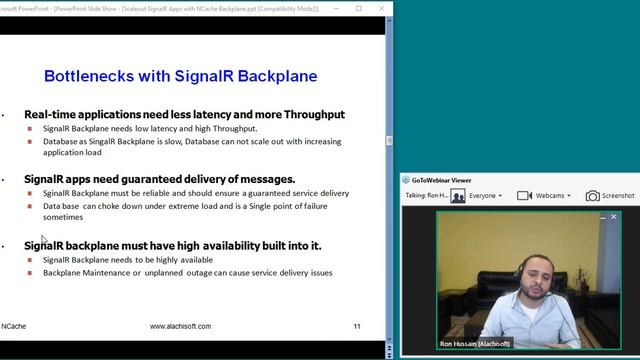Click the Ron Hussain webcam video feed

(529, 280)
